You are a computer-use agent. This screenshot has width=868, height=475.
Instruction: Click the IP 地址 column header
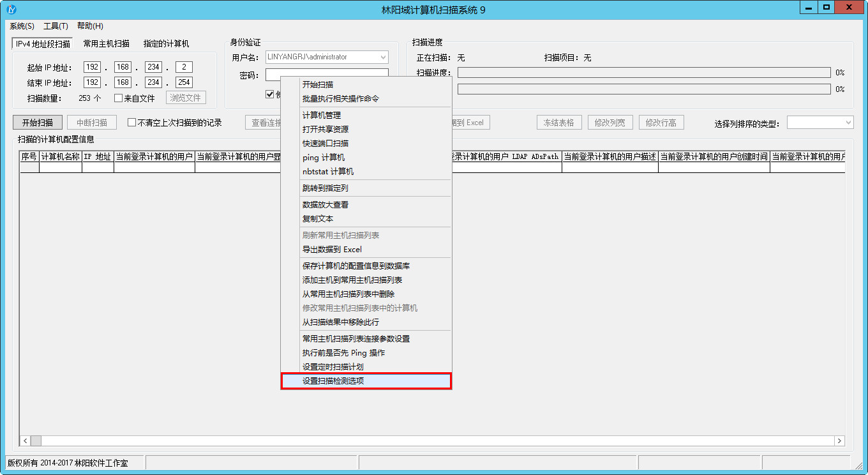pyautogui.click(x=98, y=156)
